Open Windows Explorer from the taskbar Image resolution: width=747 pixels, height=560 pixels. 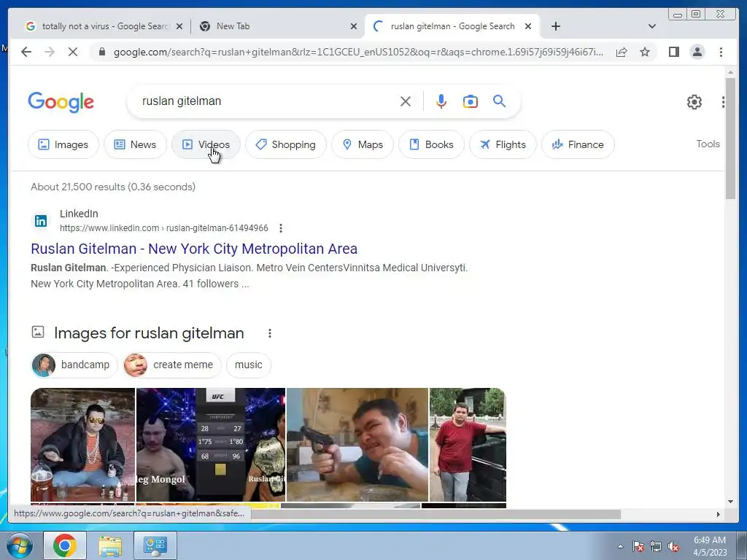(110, 545)
